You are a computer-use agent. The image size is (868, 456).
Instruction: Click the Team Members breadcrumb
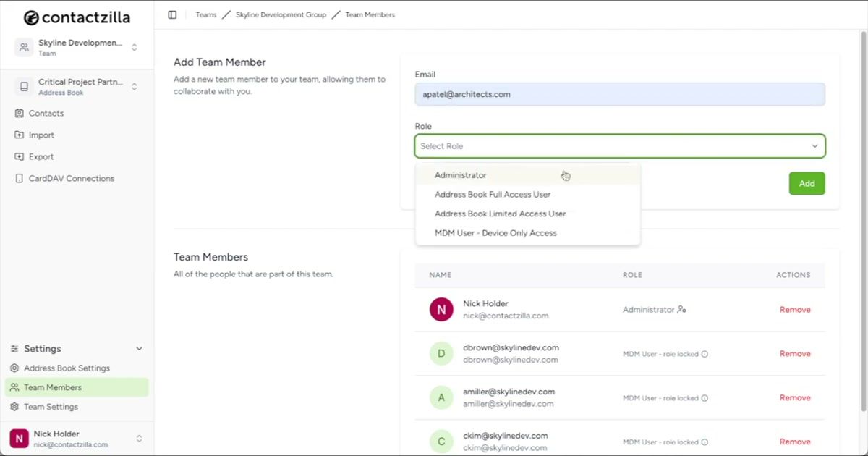tap(370, 14)
